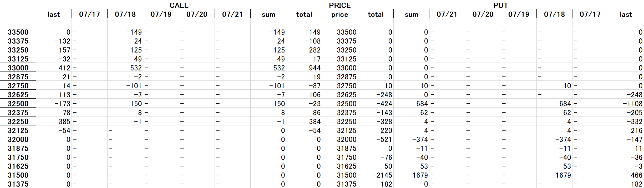
Task: Click call total value 282
Action: (304, 50)
